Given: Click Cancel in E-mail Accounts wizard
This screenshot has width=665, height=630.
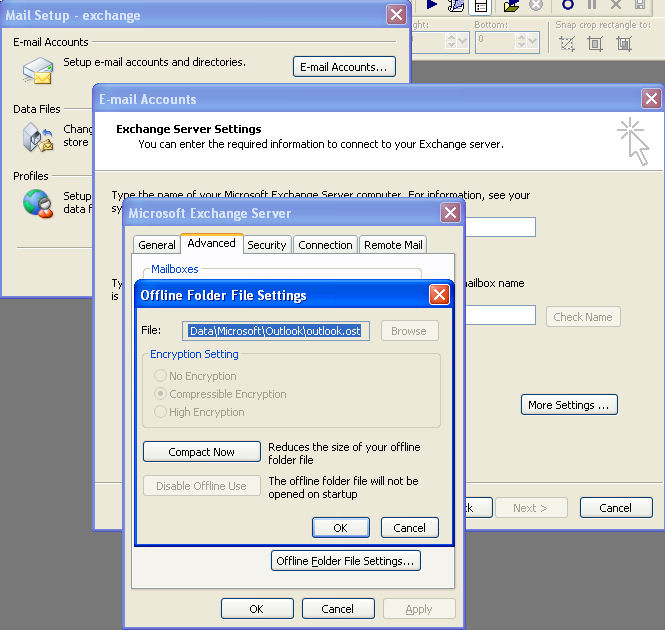Looking at the screenshot, I should pos(616,508).
